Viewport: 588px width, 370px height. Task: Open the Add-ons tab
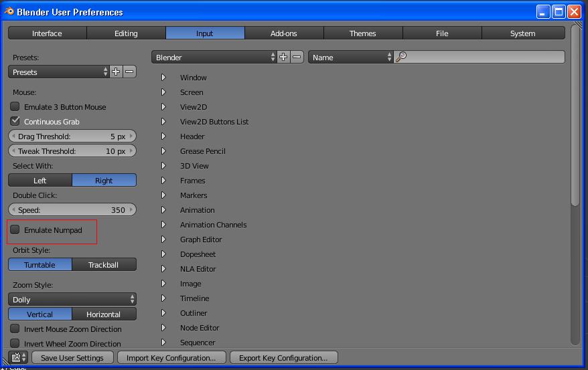284,33
